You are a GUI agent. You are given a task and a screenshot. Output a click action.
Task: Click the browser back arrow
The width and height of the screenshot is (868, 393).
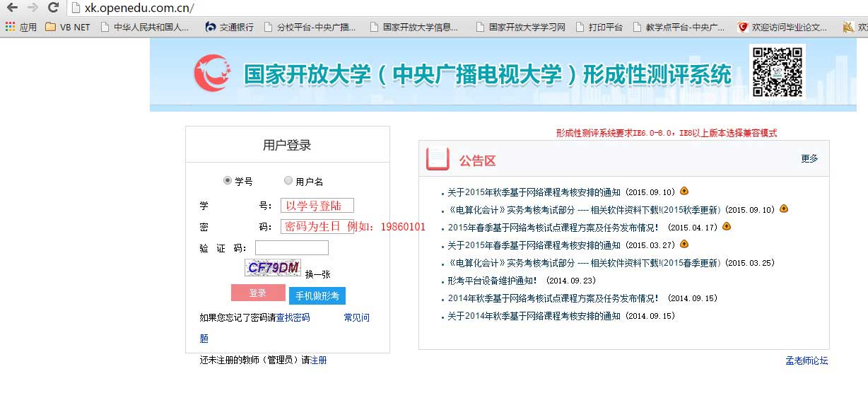tap(12, 8)
